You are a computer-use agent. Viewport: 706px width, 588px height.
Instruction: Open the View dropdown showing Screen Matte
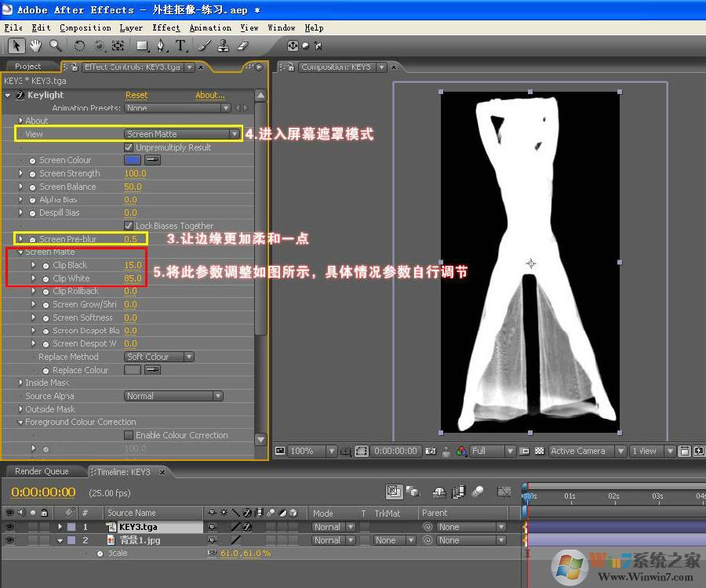[x=182, y=134]
